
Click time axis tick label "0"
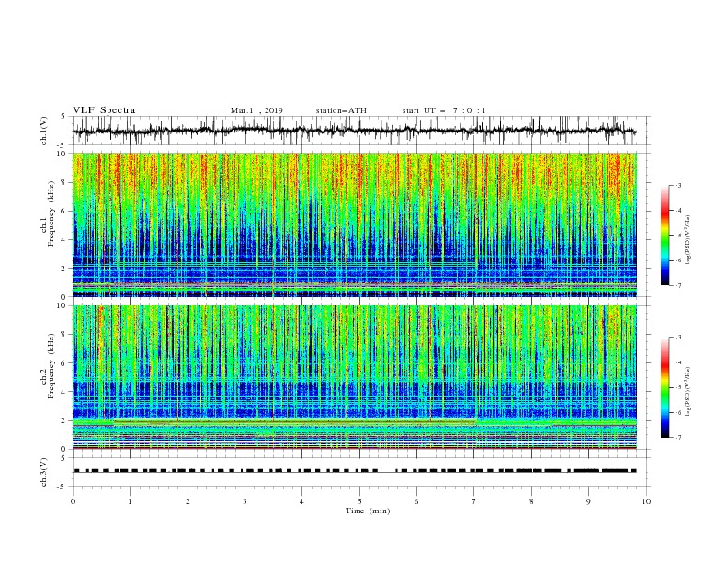(x=73, y=501)
